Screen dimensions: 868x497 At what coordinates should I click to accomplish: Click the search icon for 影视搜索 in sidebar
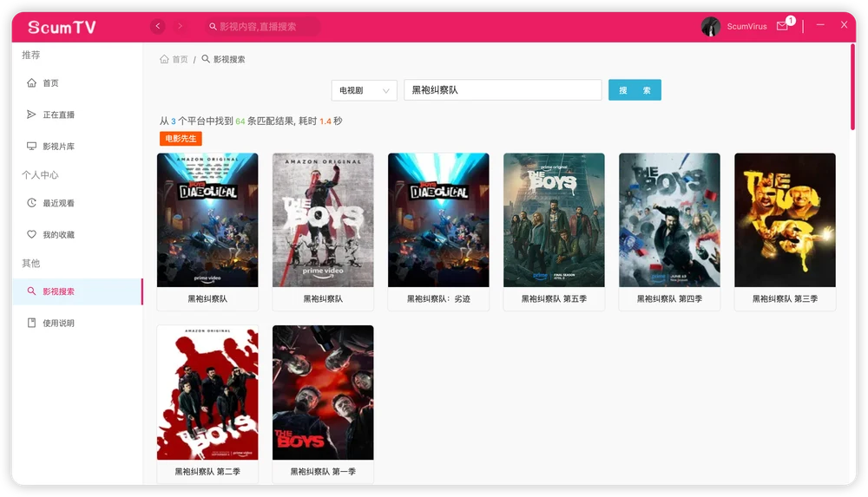coord(31,291)
